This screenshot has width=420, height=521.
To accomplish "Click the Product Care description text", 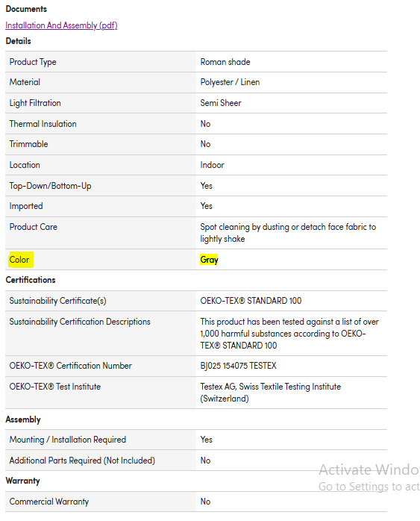I will 288,233.
